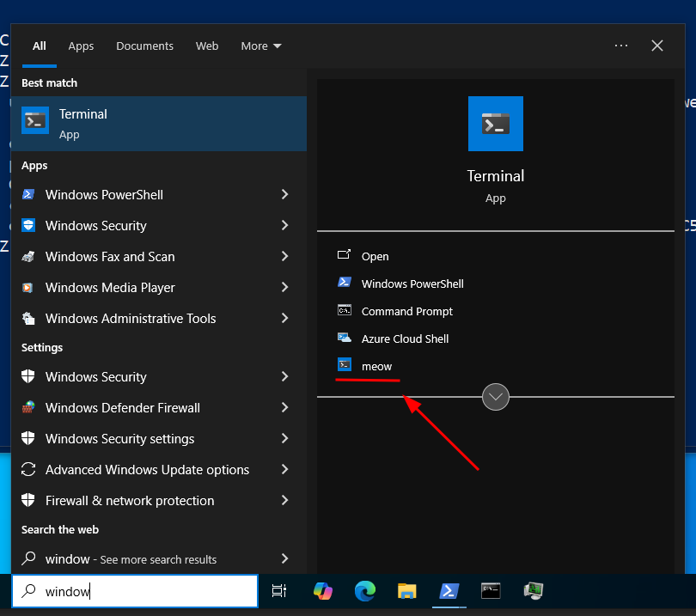Select Windows Fax and Scan text
Viewport: 696px width, 616px height.
(x=110, y=257)
